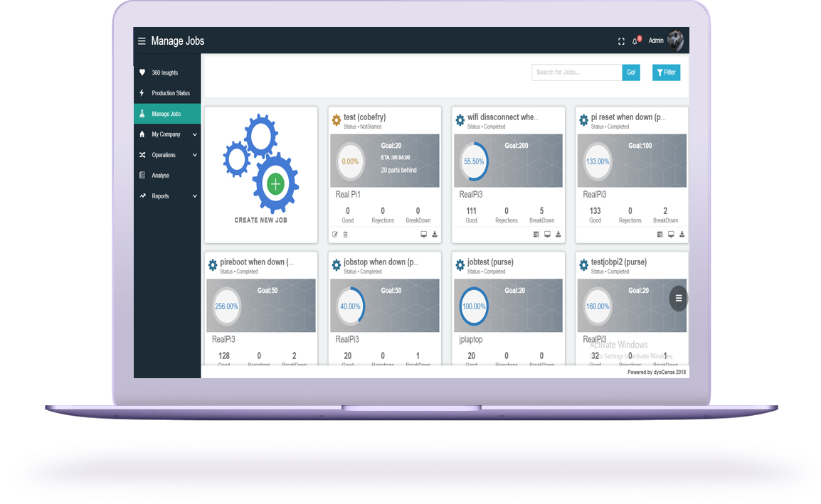Click the test (cobefry) gear icon
Viewport: 821px width, 504px height.
coord(336,120)
